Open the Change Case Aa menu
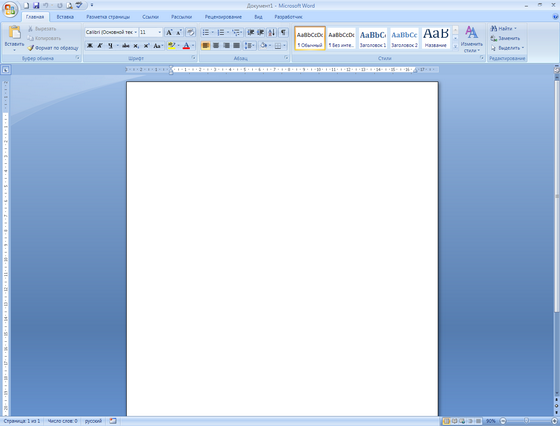This screenshot has height=426, width=560. point(158,46)
